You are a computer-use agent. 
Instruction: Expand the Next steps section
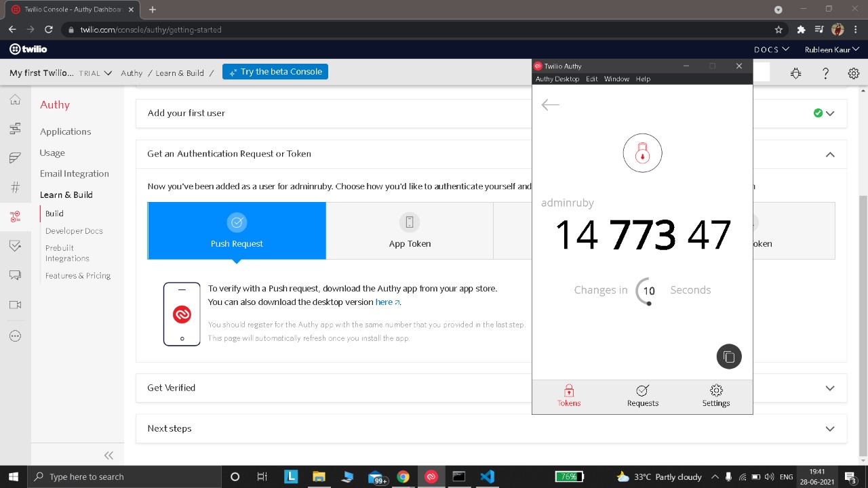click(491, 428)
